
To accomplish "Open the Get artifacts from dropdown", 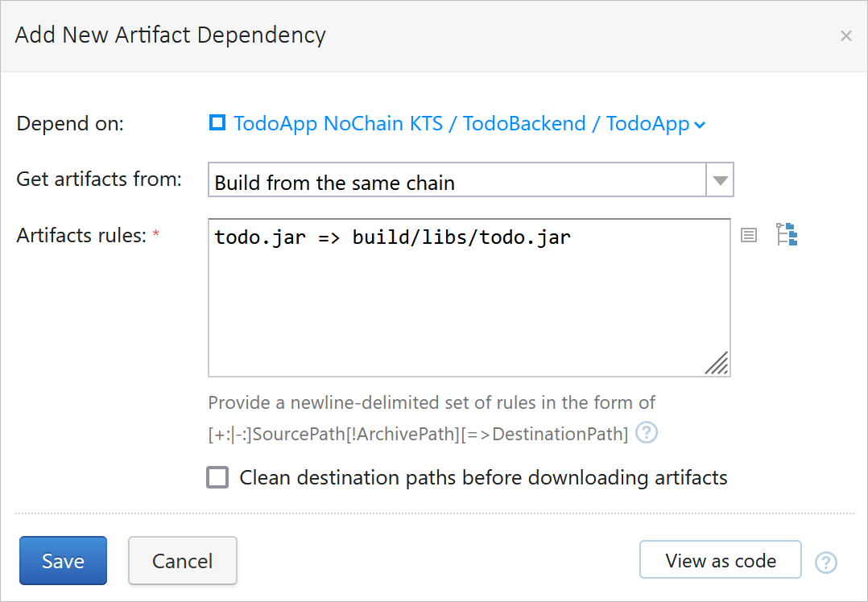I will pos(720,179).
